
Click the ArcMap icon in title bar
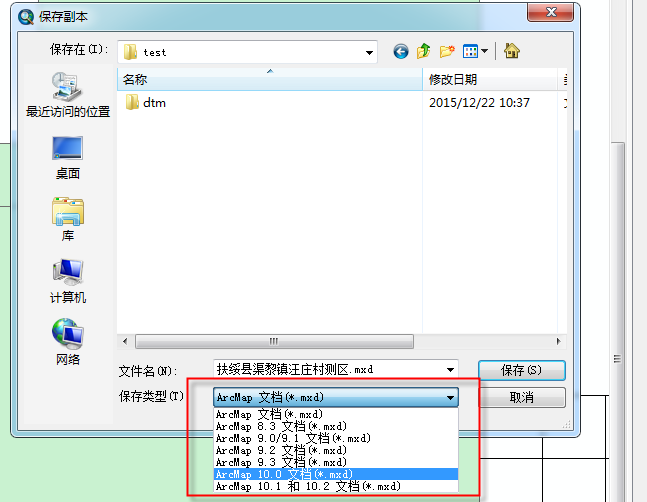26,17
